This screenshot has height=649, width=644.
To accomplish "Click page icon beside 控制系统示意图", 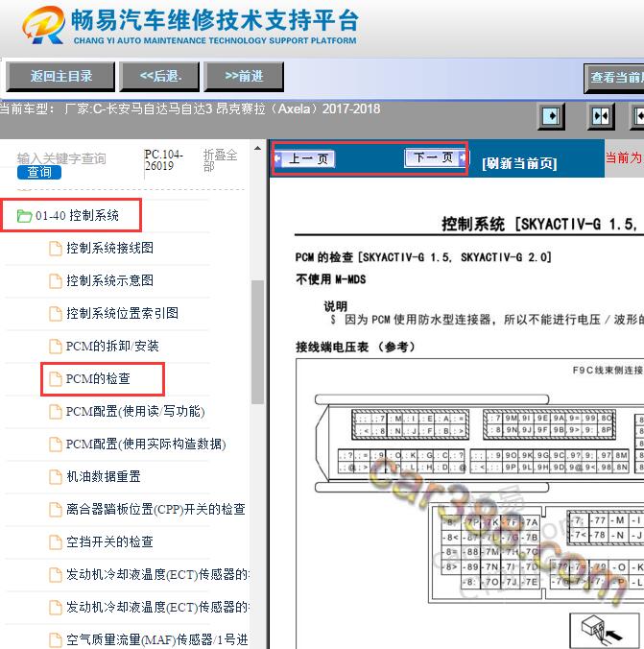I will tap(56, 281).
